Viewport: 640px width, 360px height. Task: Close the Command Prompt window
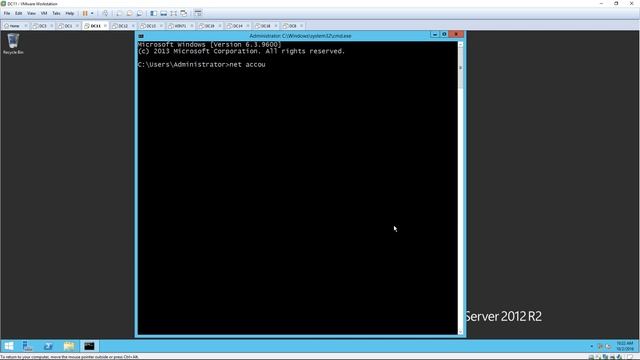(x=456, y=35)
